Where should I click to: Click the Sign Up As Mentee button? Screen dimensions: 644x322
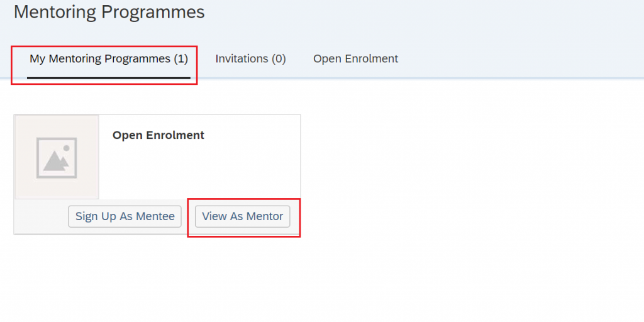(125, 216)
